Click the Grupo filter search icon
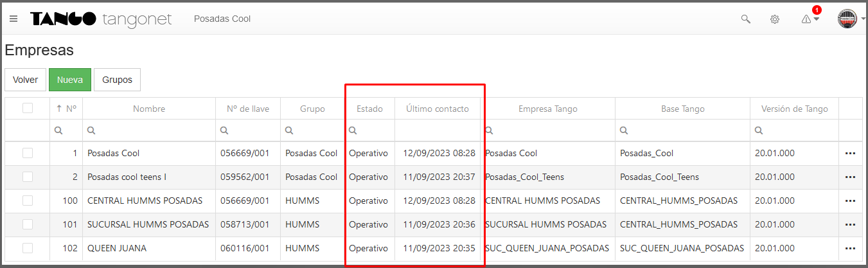The width and height of the screenshot is (868, 268). pyautogui.click(x=289, y=130)
